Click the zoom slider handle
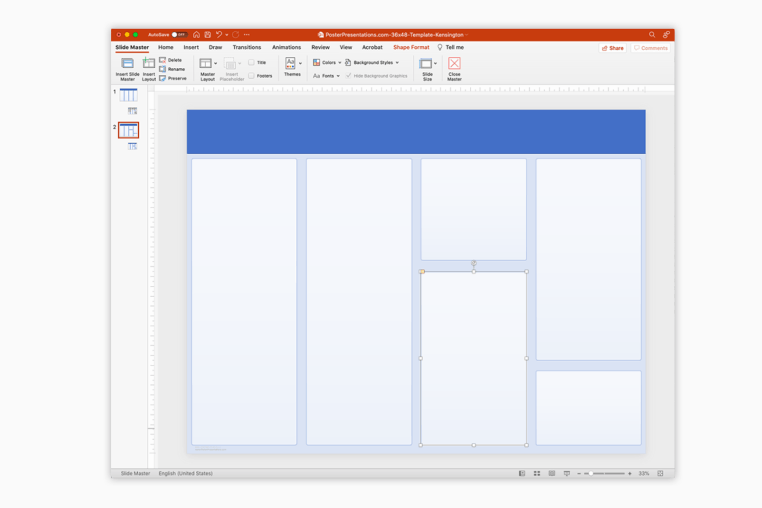Screen dimensions: 762x508 (x=590, y=473)
